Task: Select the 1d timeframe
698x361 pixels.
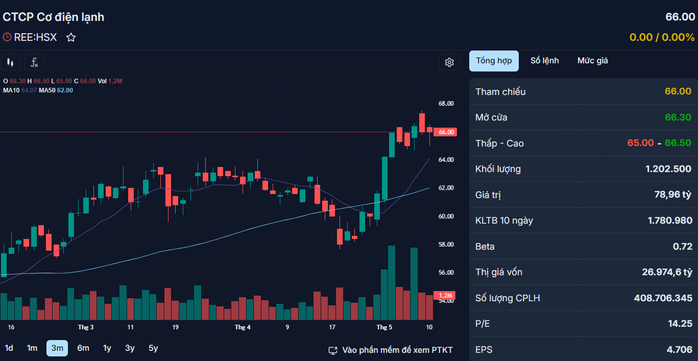Action: click(9, 348)
